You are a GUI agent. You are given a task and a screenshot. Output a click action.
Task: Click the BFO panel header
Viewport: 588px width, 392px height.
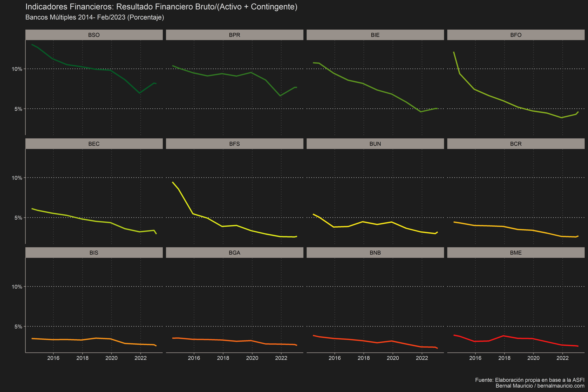516,35
